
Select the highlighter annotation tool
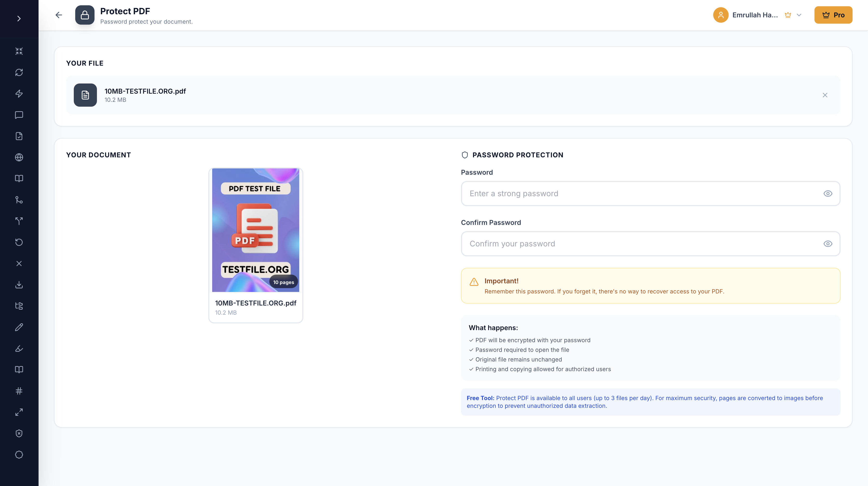(19, 348)
